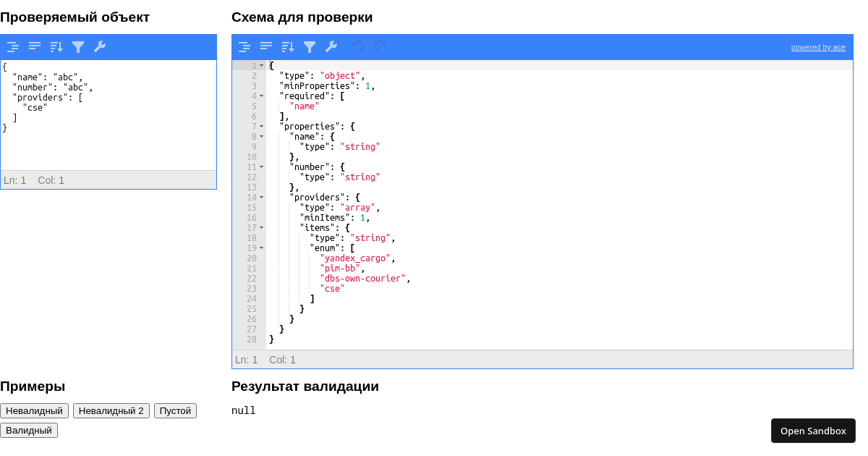Image resolution: width=868 pixels, height=456 pixels.
Task: Fold the "name" object on line 8
Action: coord(262,137)
